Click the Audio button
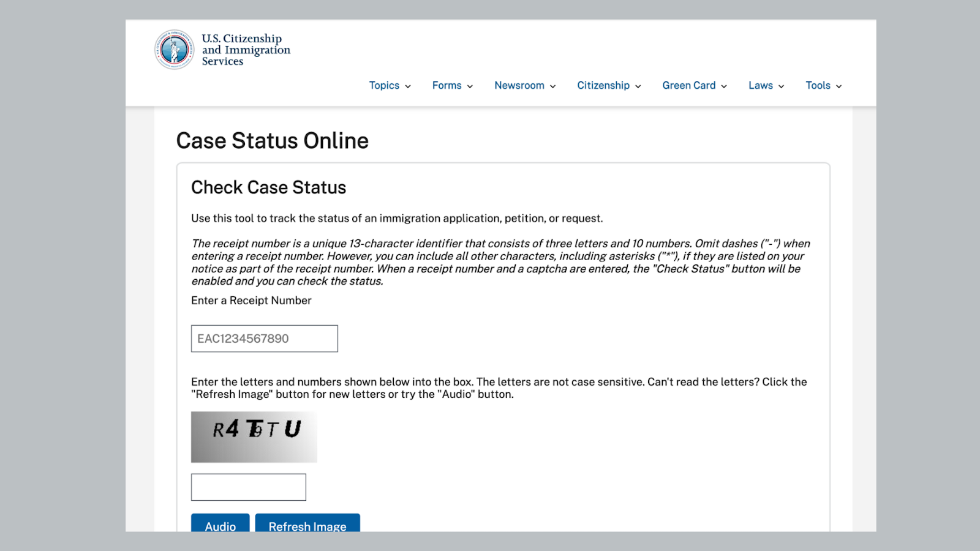 click(221, 523)
